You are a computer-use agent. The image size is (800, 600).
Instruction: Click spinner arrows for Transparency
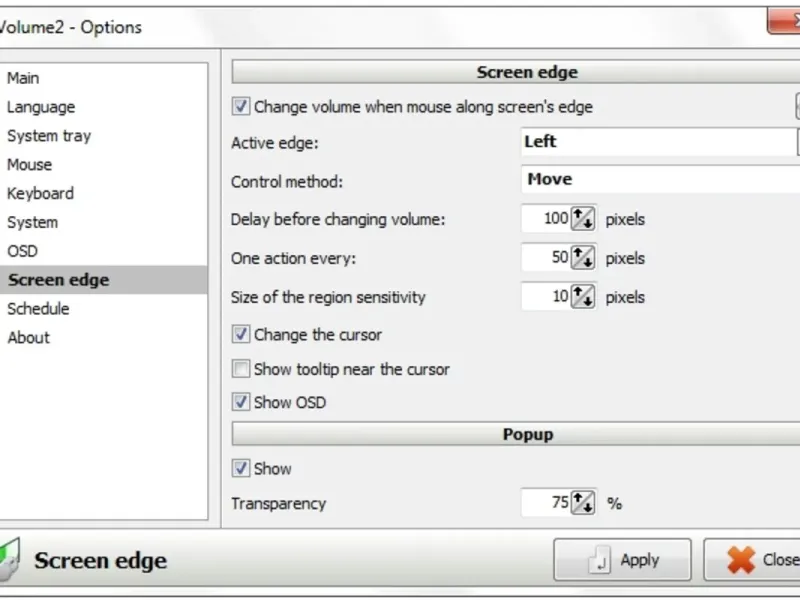coord(583,503)
